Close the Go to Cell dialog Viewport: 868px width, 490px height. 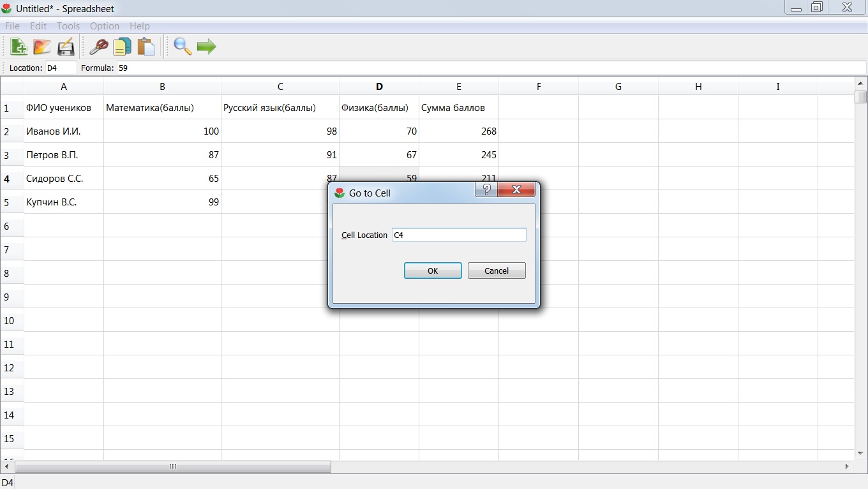516,189
